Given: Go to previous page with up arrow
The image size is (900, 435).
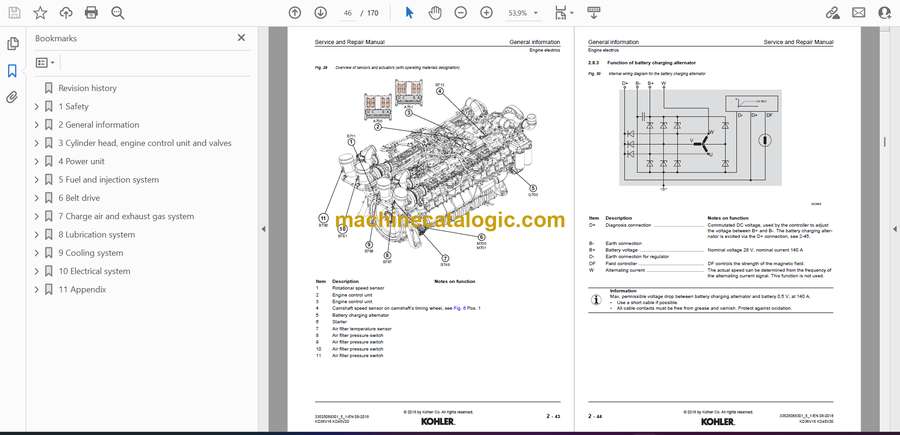Looking at the screenshot, I should click(x=295, y=13).
